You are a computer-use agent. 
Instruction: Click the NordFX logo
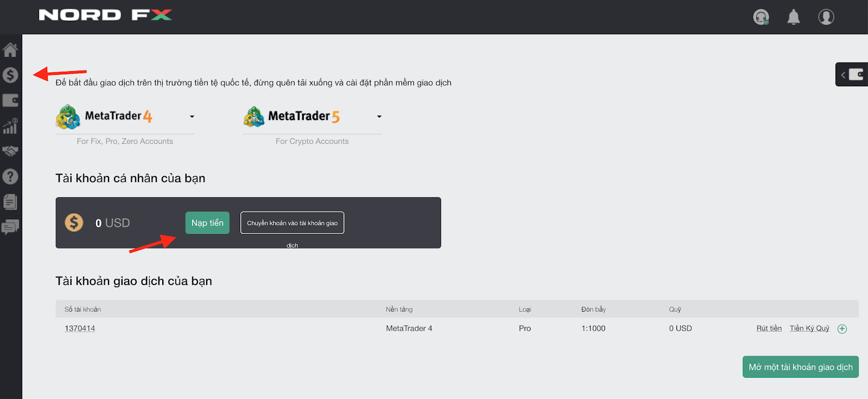click(x=105, y=15)
